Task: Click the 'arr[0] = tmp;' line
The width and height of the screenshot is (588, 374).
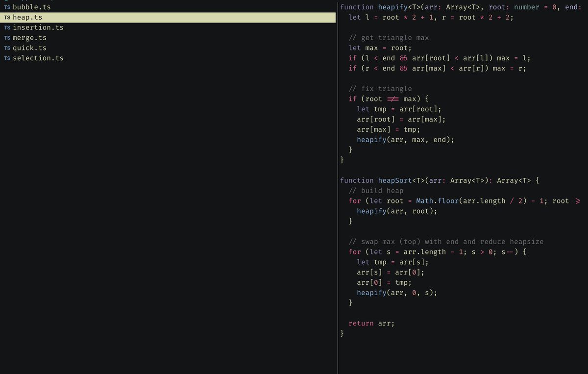Action: [x=384, y=282]
